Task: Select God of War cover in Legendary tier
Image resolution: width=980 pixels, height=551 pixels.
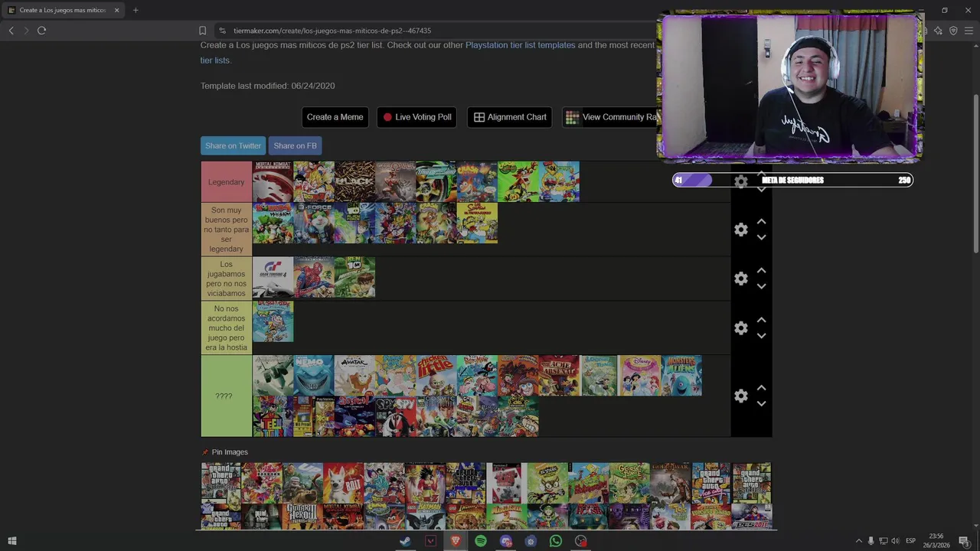Action: 395,181
